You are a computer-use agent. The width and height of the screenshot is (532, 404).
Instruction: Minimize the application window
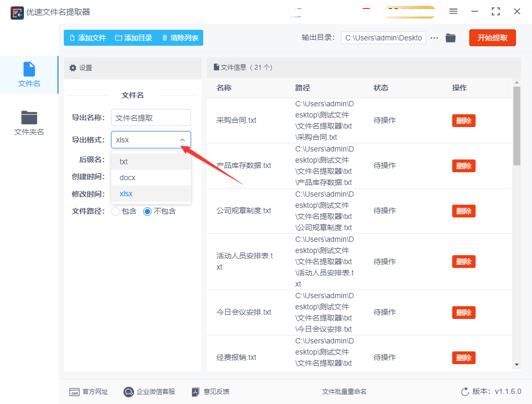pyautogui.click(x=475, y=12)
